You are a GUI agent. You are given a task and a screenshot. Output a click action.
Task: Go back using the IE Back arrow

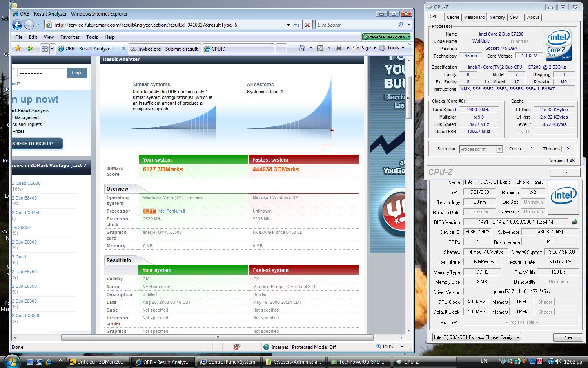click(x=17, y=25)
